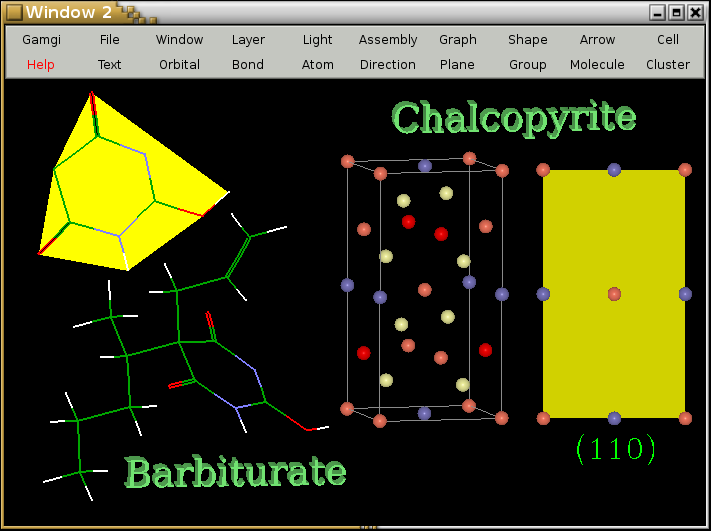Open the File menu
Screen dimensions: 711x531
tap(109, 40)
